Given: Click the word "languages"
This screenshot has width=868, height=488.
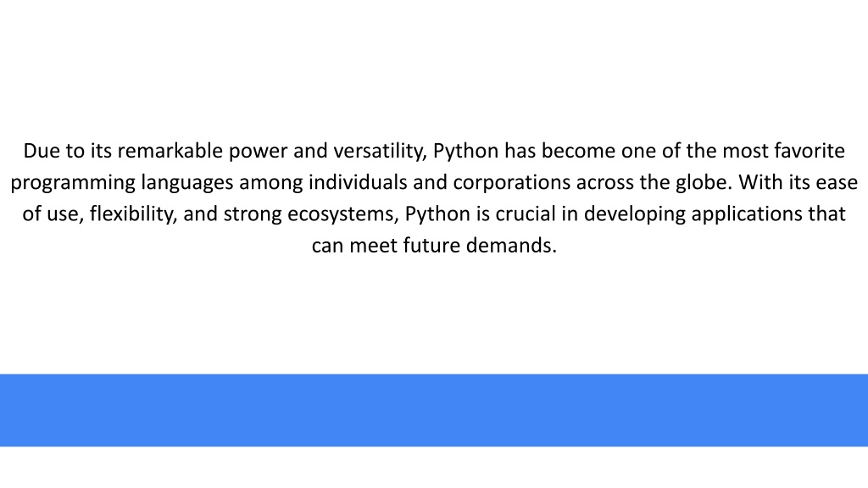Looking at the screenshot, I should 187,183.
